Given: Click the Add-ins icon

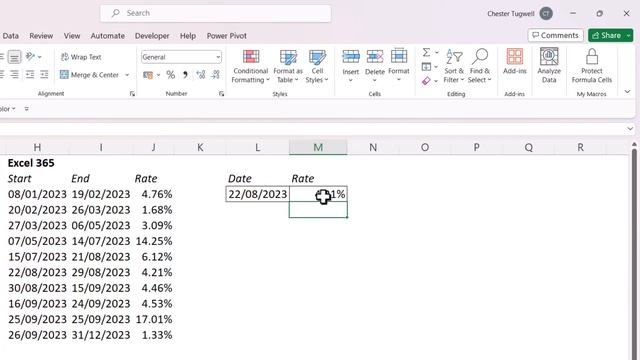Looking at the screenshot, I should pos(515,57).
